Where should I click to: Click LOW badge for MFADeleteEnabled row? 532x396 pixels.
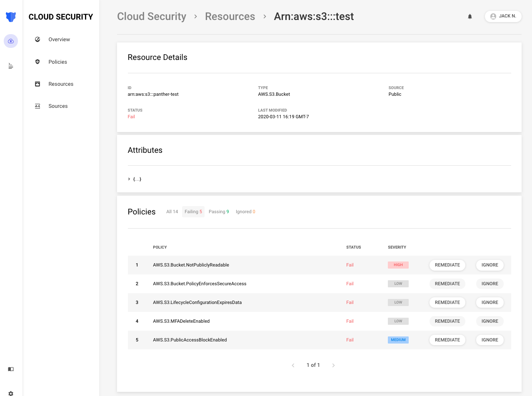point(398,321)
